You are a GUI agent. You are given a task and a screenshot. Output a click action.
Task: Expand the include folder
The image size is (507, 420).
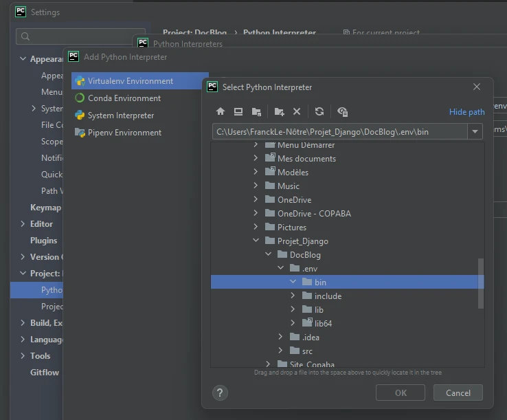293,296
